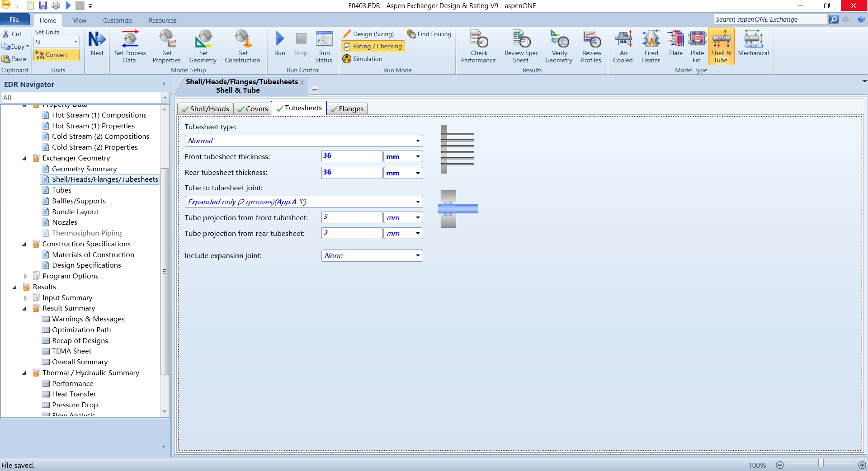868x471 pixels.
Task: Open Include expansion joint dropdown
Action: 418,256
